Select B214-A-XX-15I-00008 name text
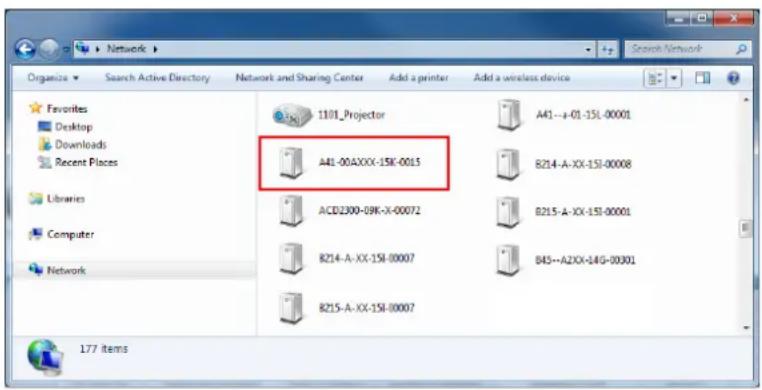 (x=583, y=164)
